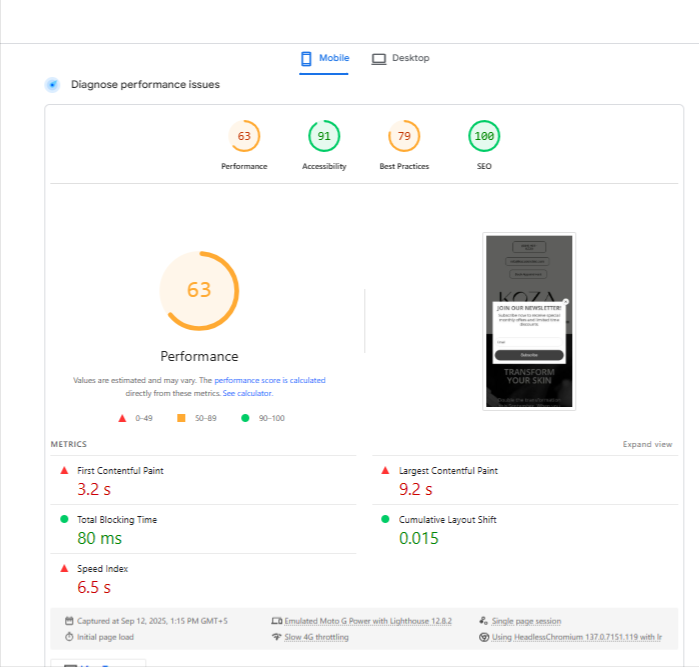Click the First Contentful Paint label
This screenshot has width=699, height=667.
pyautogui.click(x=120, y=471)
